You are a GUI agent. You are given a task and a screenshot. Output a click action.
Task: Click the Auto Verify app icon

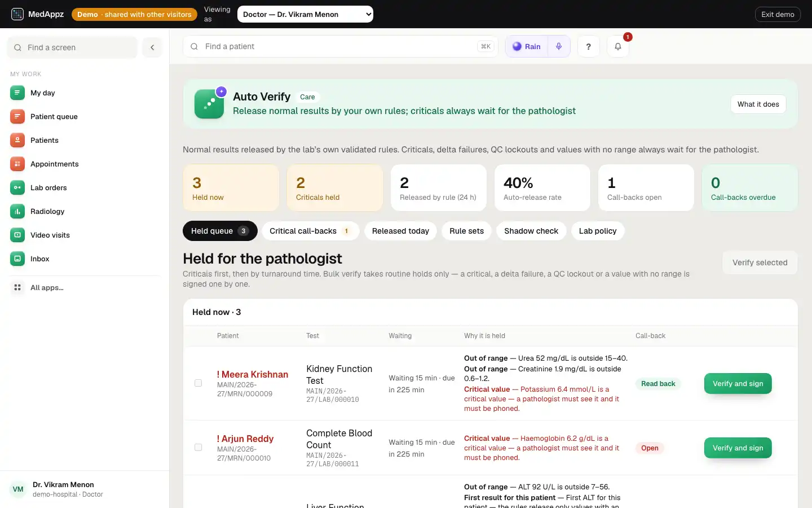point(209,104)
